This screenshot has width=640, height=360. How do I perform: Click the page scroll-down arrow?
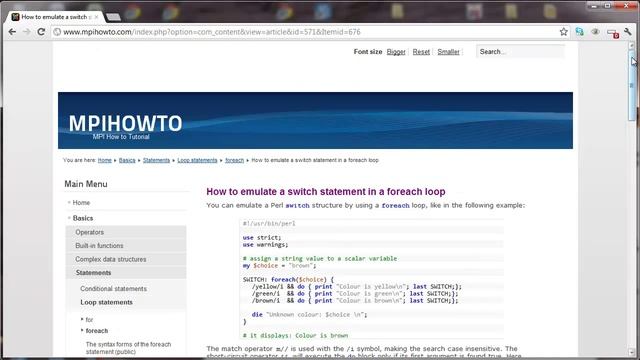click(x=631, y=352)
